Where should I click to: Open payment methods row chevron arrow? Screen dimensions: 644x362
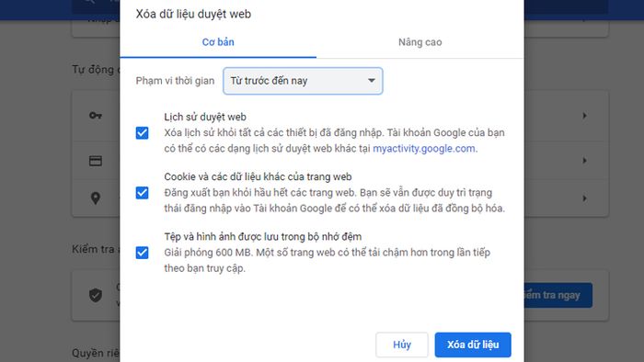click(x=584, y=161)
